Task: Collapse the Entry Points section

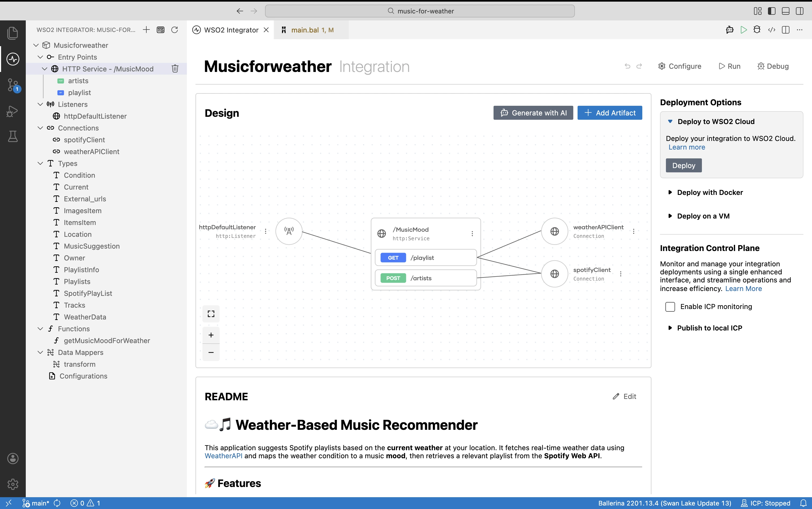Action: point(40,57)
